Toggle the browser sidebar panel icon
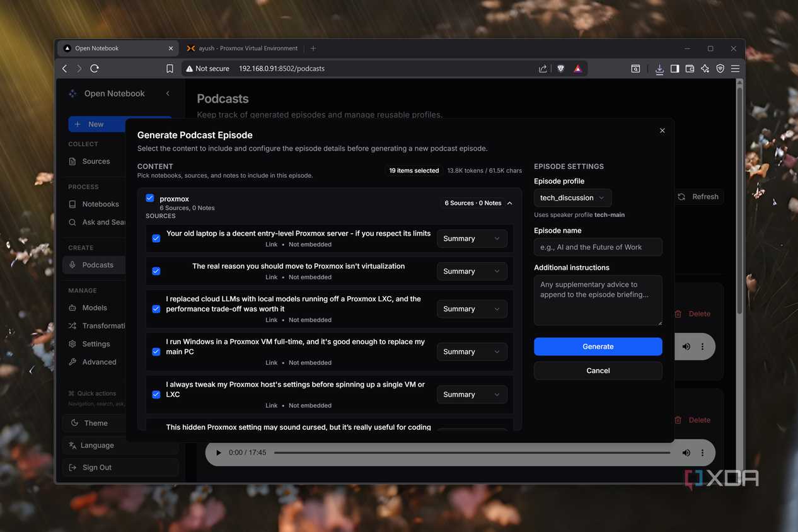798x532 pixels. [674, 69]
